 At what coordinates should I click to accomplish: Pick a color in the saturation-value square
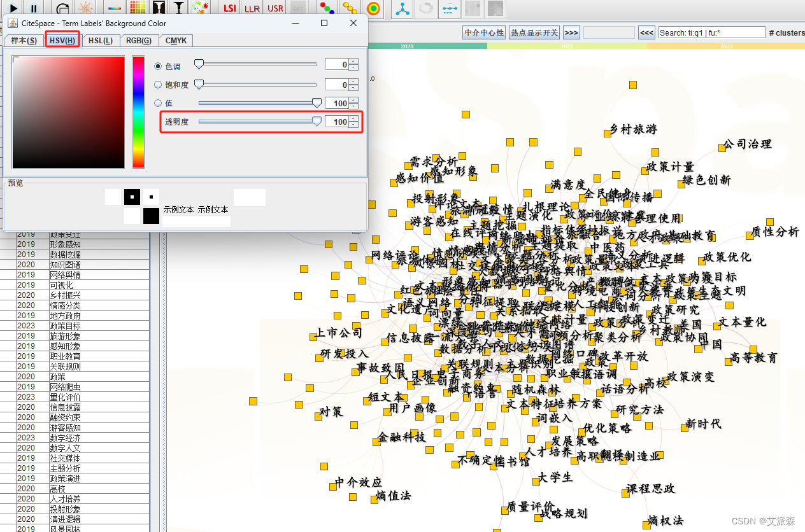[x=68, y=112]
